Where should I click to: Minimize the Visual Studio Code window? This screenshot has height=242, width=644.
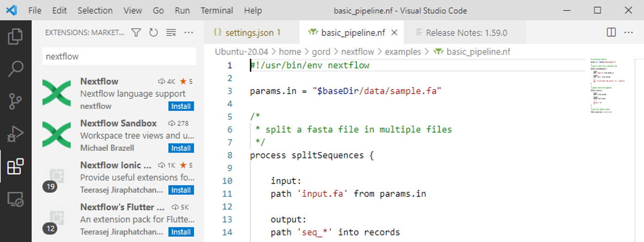tap(567, 10)
